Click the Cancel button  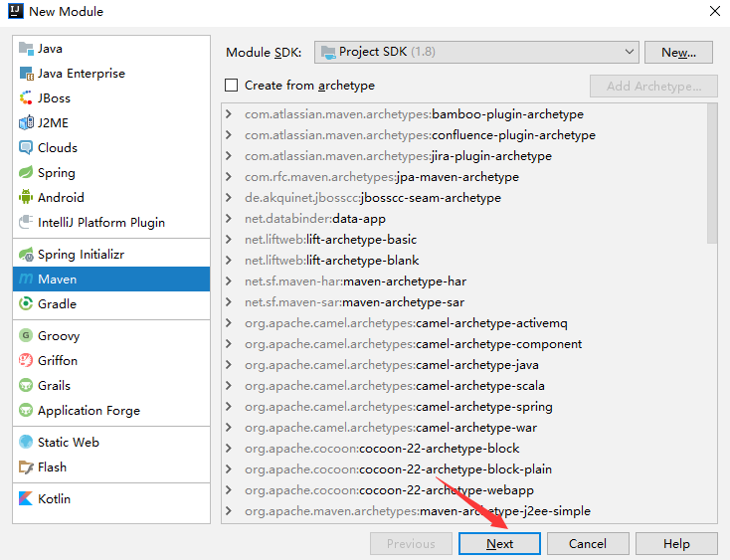[x=588, y=544]
